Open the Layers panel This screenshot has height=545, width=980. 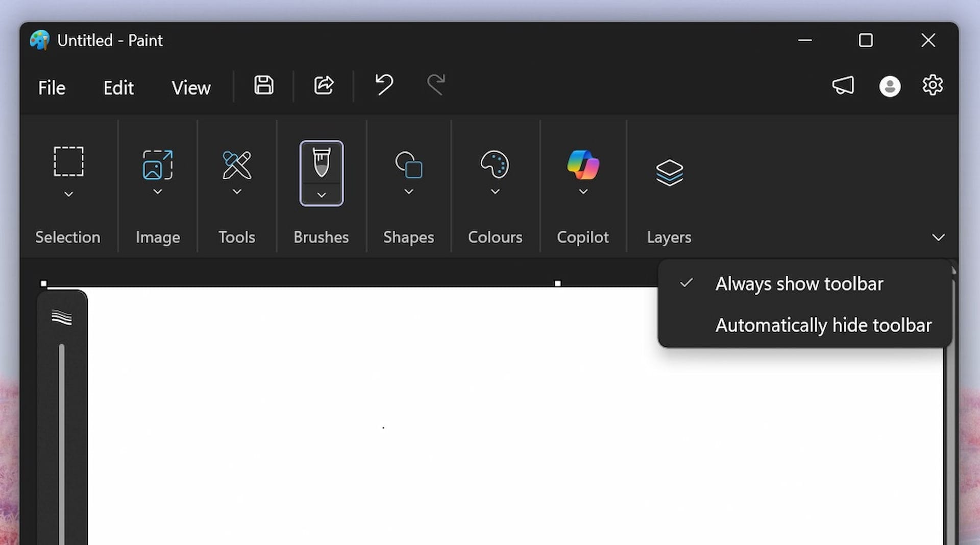tap(669, 171)
